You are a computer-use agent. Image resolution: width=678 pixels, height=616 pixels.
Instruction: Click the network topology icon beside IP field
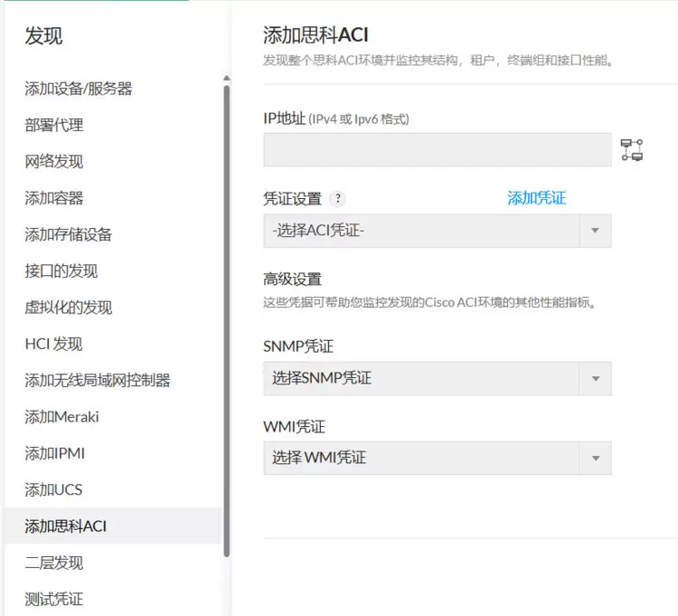coord(632,149)
